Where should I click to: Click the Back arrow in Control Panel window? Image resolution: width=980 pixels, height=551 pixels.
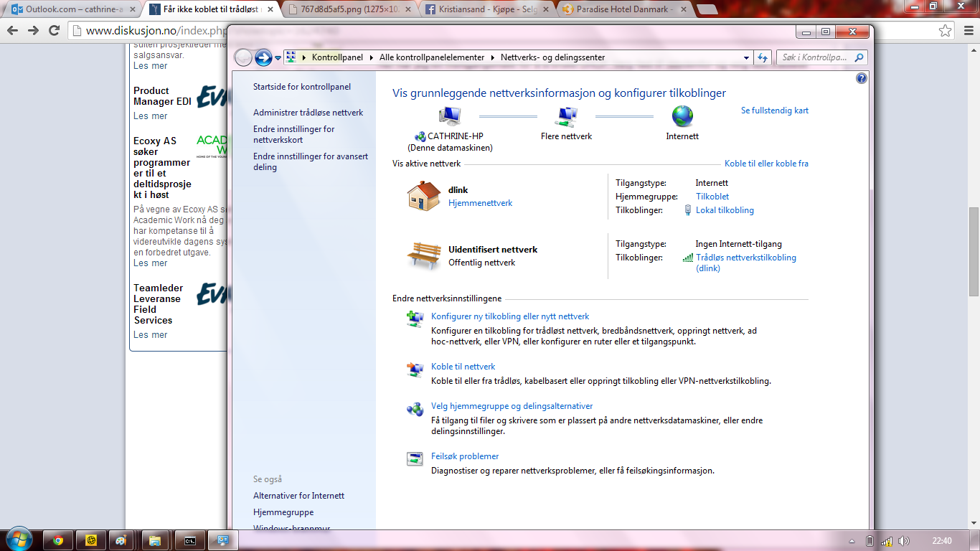[243, 57]
